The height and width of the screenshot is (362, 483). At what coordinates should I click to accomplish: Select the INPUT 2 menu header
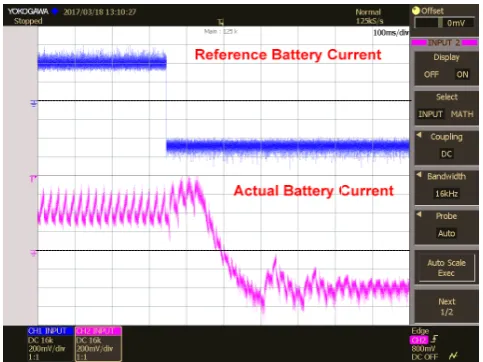click(444, 42)
